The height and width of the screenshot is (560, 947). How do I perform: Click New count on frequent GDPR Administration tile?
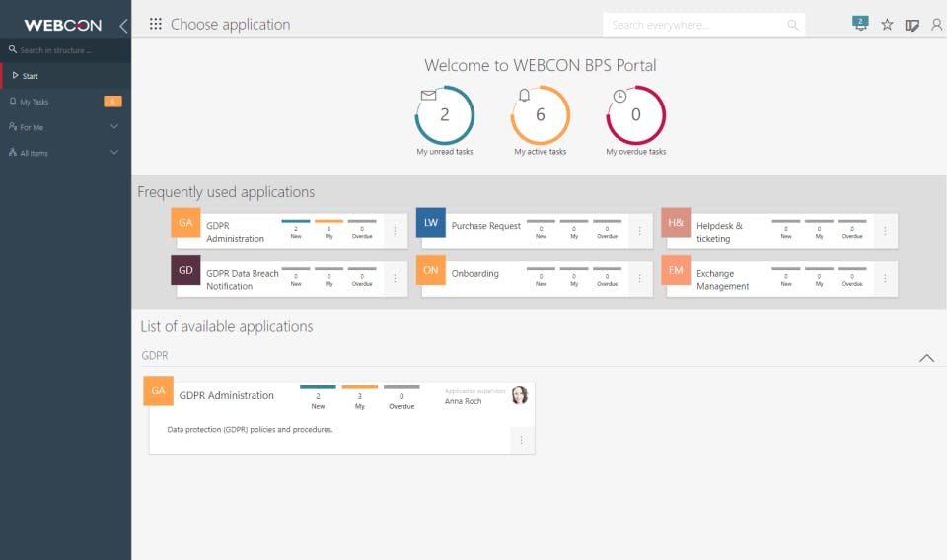click(296, 230)
